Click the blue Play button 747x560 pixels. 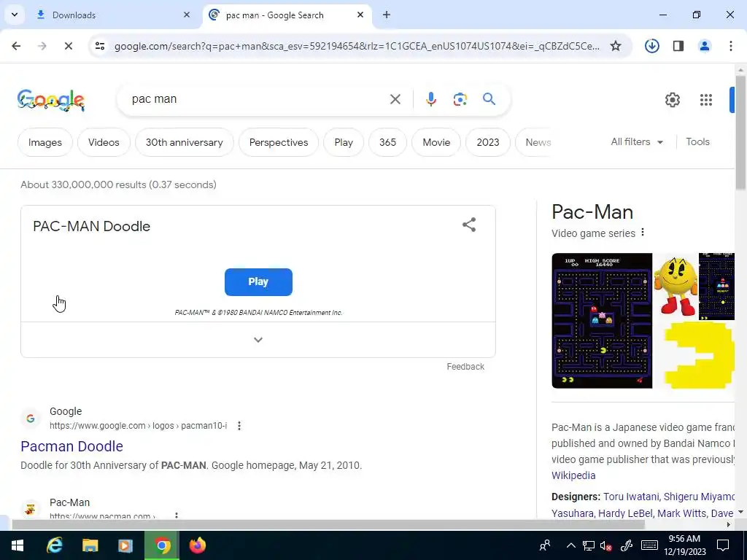pos(258,282)
